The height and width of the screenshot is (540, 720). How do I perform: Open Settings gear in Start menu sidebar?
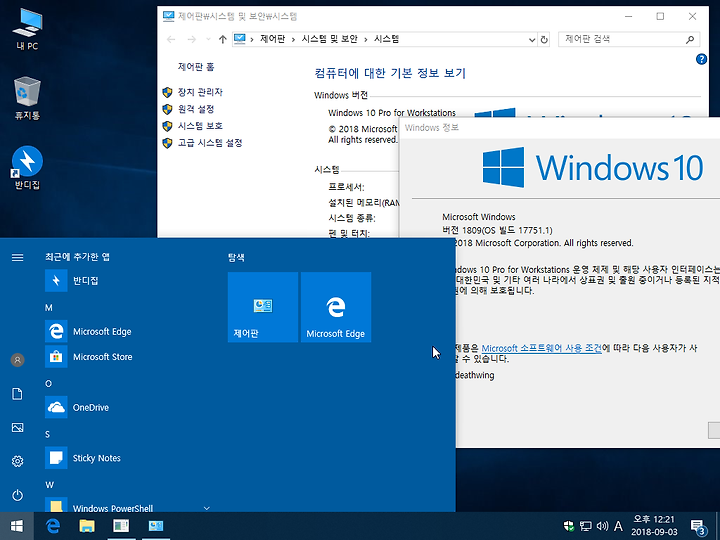click(x=17, y=461)
